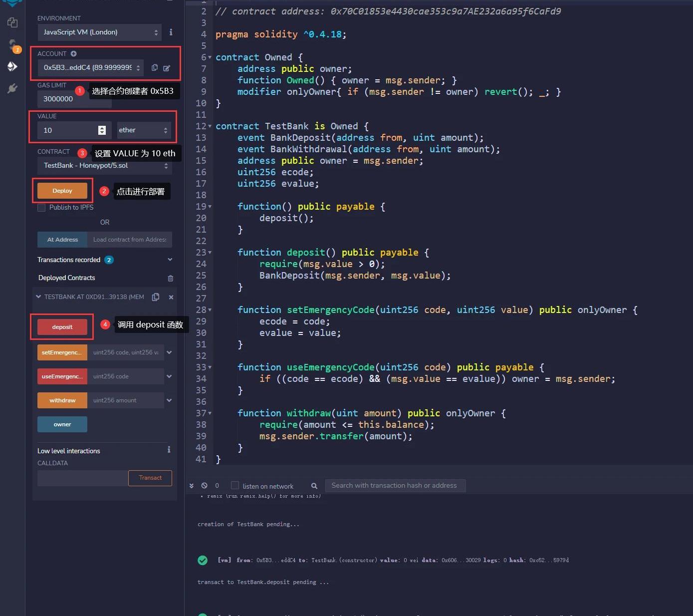Click the Deploy button
This screenshot has width=693, height=616.
click(62, 191)
